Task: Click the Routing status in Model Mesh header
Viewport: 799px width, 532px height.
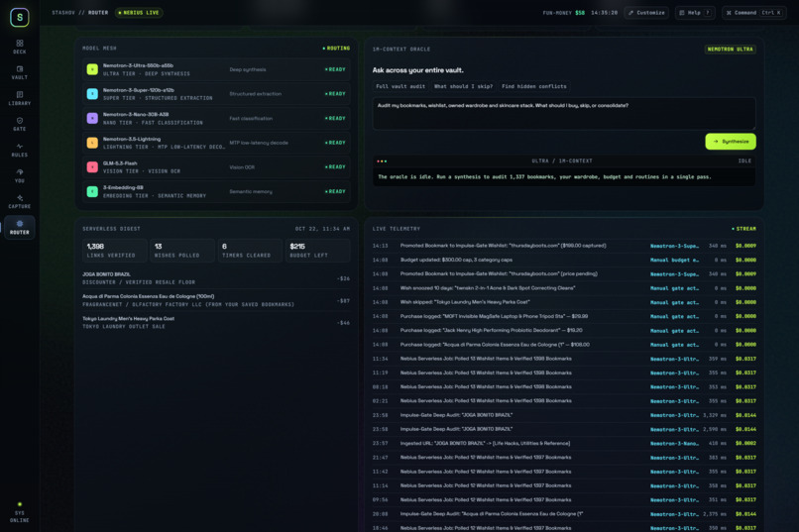Action: (x=336, y=49)
